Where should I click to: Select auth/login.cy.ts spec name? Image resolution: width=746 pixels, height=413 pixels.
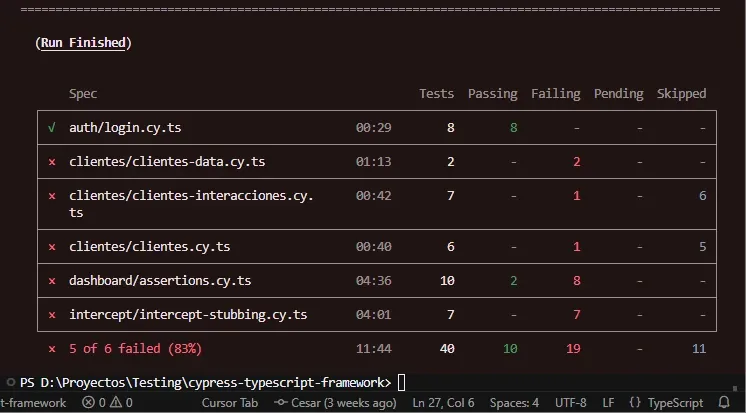[125, 128]
